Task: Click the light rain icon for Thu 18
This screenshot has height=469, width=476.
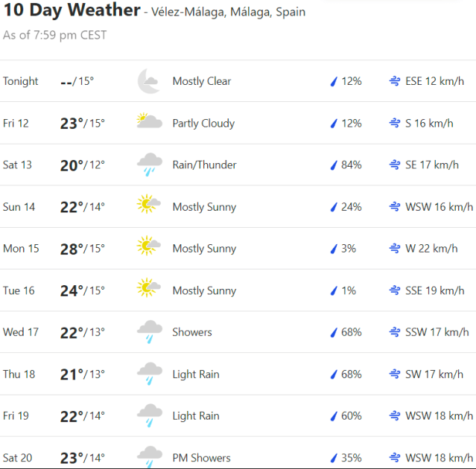Action: (149, 373)
